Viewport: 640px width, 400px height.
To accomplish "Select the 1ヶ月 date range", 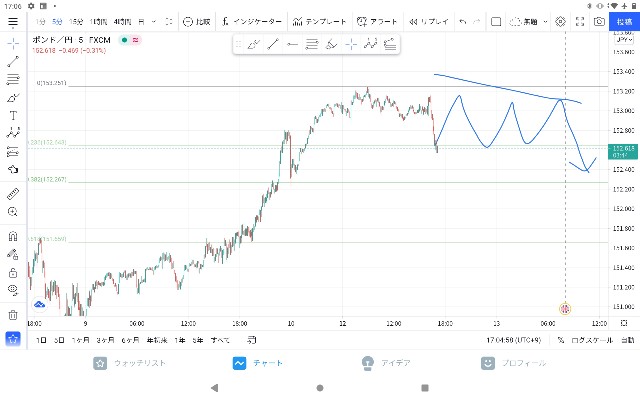I will coord(80,340).
